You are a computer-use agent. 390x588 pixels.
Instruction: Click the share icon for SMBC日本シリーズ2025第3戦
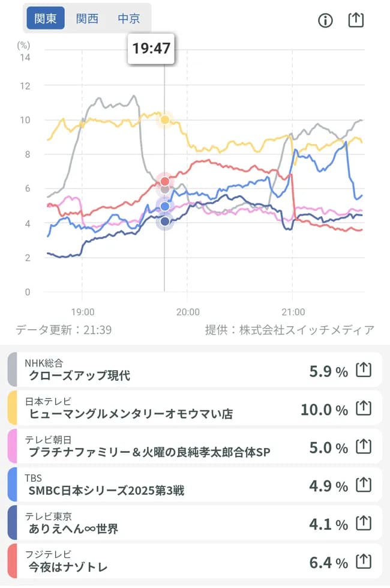(x=364, y=486)
